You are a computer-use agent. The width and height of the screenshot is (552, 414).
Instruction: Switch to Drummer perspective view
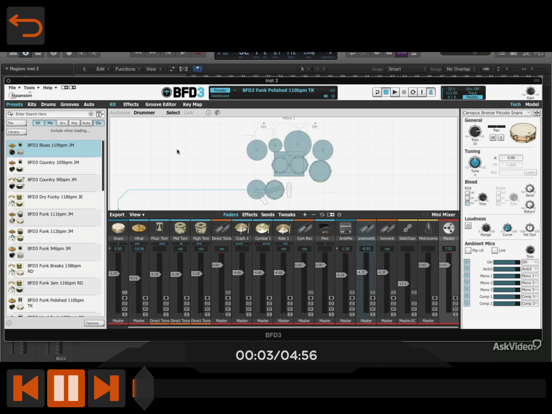[144, 113]
